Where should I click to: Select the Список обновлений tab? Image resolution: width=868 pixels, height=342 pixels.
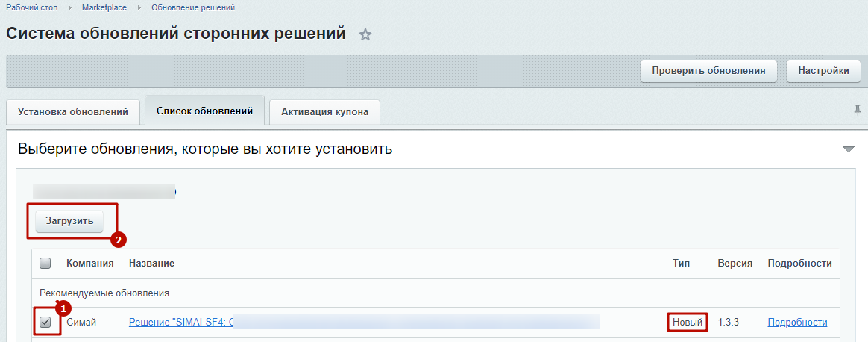[x=204, y=111]
